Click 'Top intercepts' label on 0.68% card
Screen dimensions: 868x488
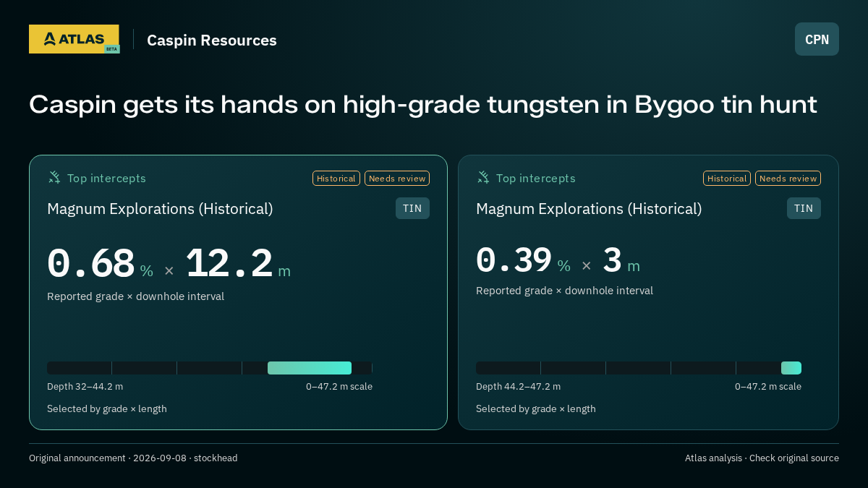click(x=106, y=179)
